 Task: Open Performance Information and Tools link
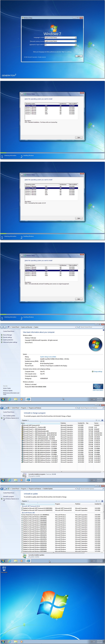coord(11,393)
